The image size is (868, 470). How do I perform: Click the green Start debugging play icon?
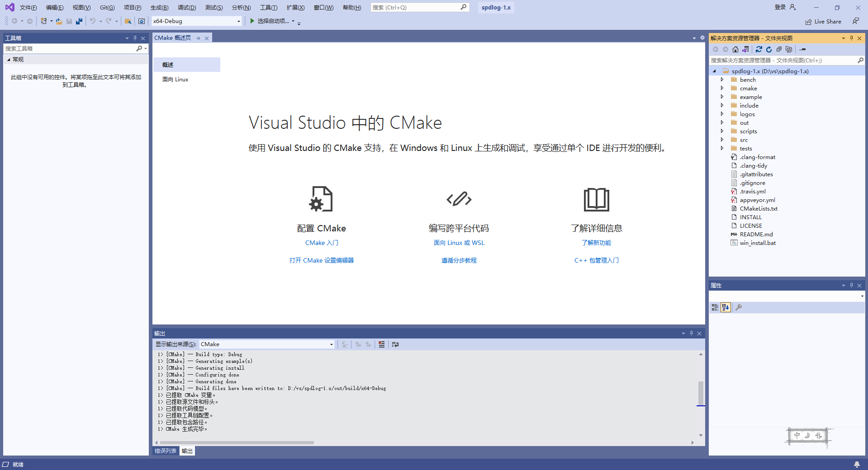click(252, 21)
